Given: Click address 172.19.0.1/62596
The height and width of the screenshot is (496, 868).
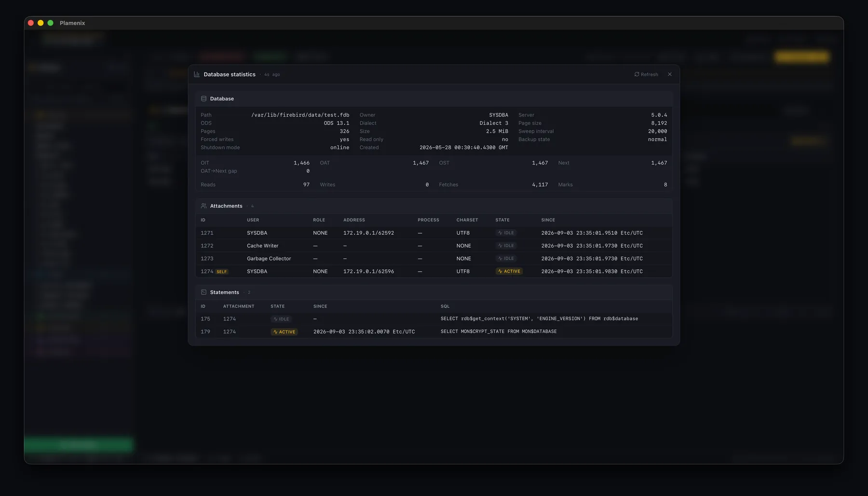Looking at the screenshot, I should [x=368, y=272].
